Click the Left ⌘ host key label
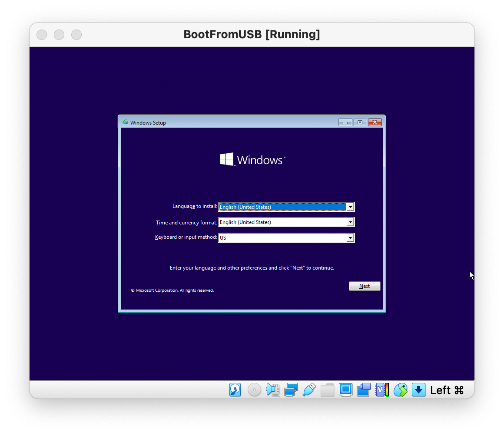The height and width of the screenshot is (435, 504). [x=447, y=390]
